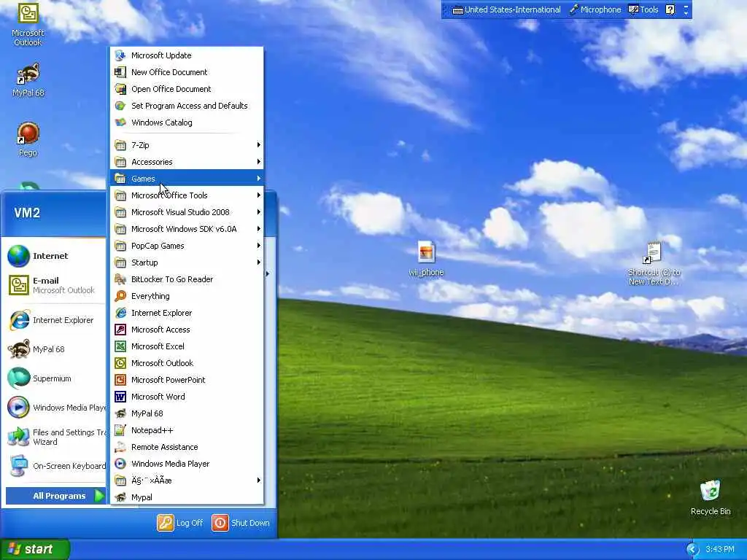The width and height of the screenshot is (747, 560).
Task: Click Windows Media Player icon in Start menu
Action: 18,408
